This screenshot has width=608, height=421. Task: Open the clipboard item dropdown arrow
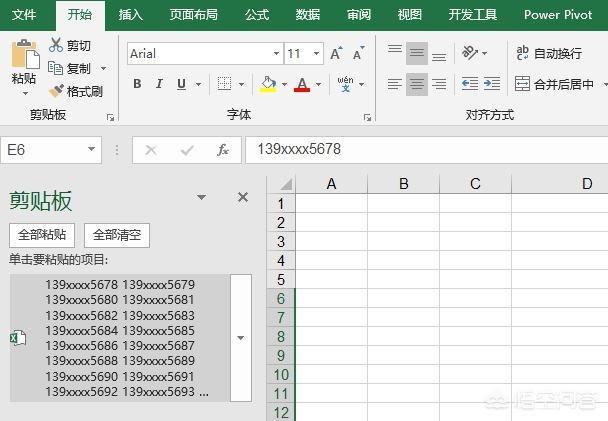coord(241,338)
